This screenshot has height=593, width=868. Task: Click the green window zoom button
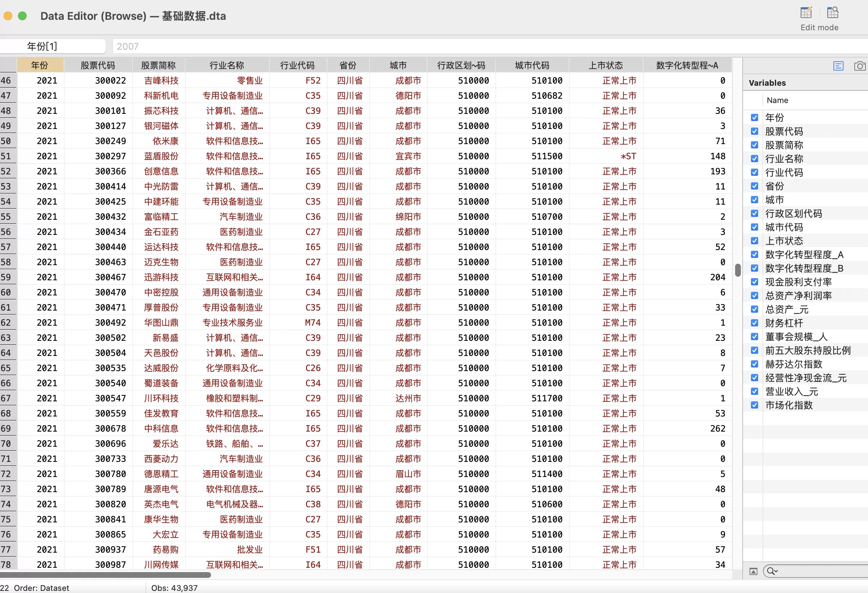point(22,16)
